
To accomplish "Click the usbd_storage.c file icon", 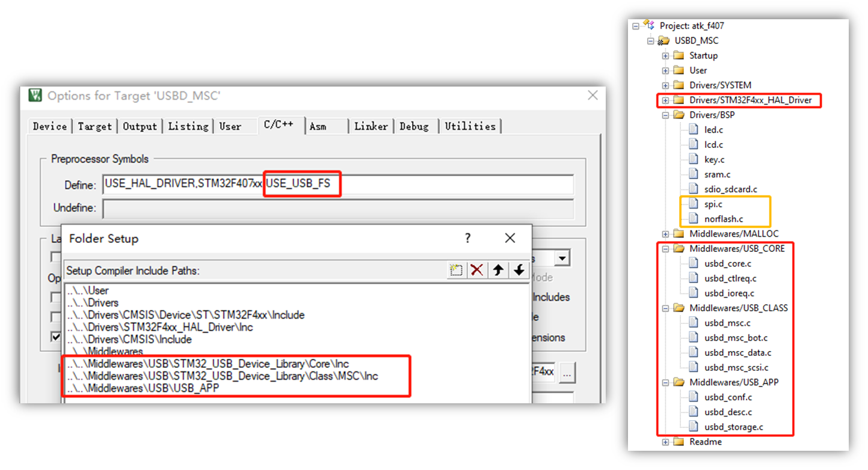I will point(694,427).
